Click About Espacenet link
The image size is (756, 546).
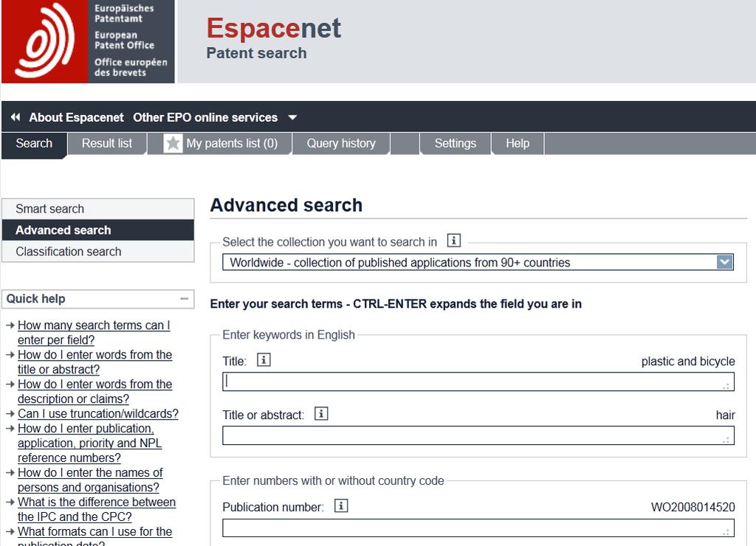(76, 117)
